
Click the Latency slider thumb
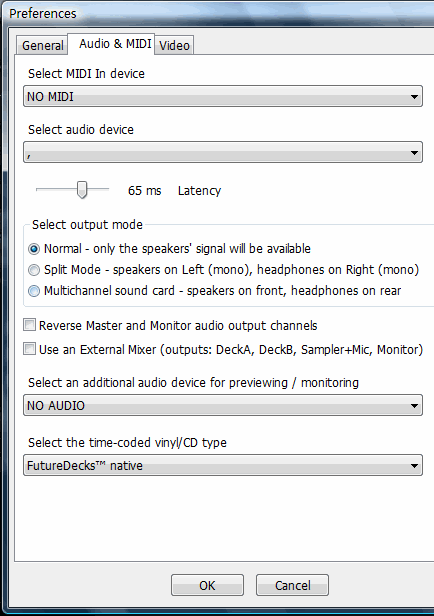82,190
